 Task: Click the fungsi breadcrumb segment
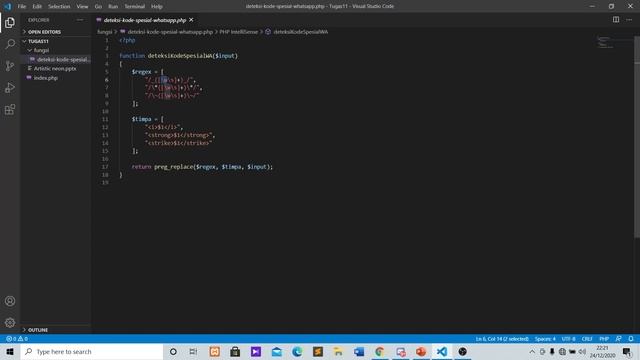pyautogui.click(x=104, y=31)
